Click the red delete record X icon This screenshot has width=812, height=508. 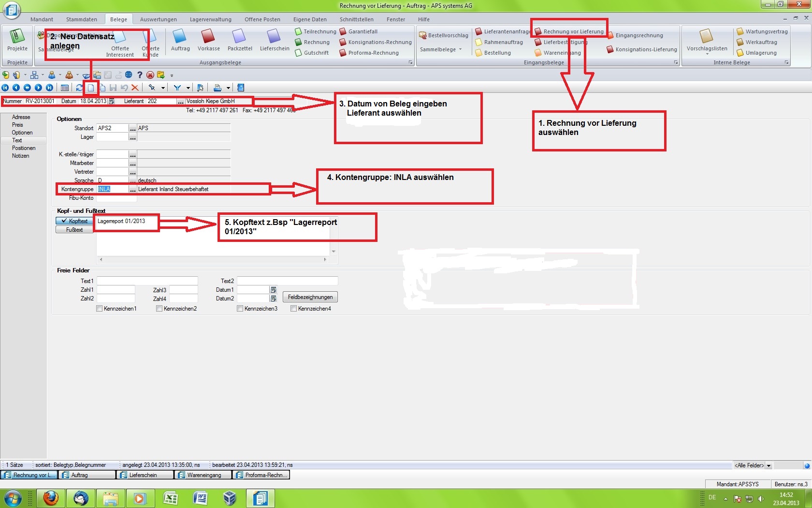(x=135, y=88)
